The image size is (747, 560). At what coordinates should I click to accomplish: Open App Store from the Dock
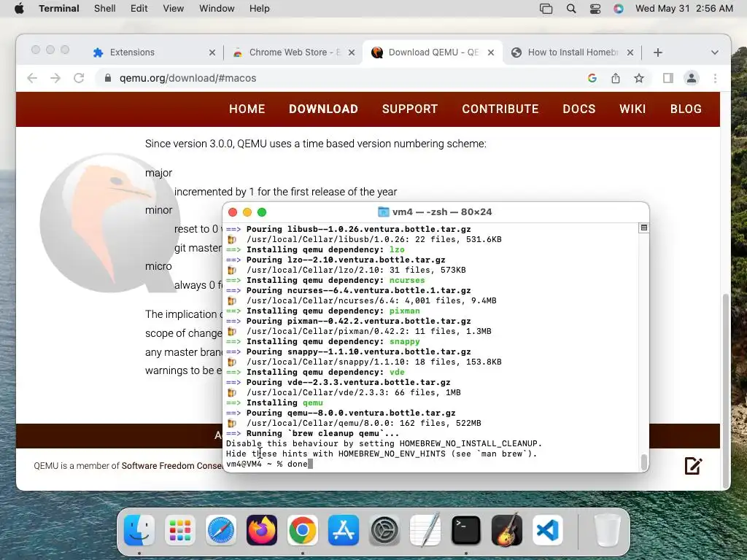[344, 530]
